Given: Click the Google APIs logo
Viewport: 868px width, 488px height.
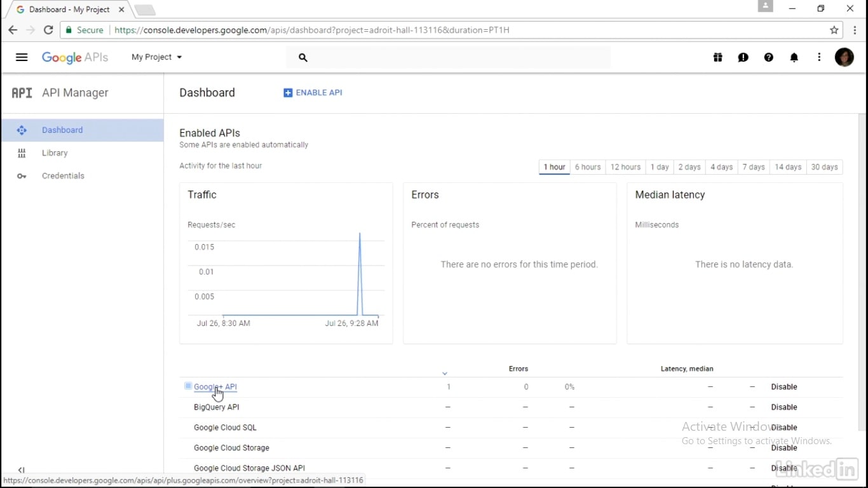Looking at the screenshot, I should pyautogui.click(x=75, y=57).
